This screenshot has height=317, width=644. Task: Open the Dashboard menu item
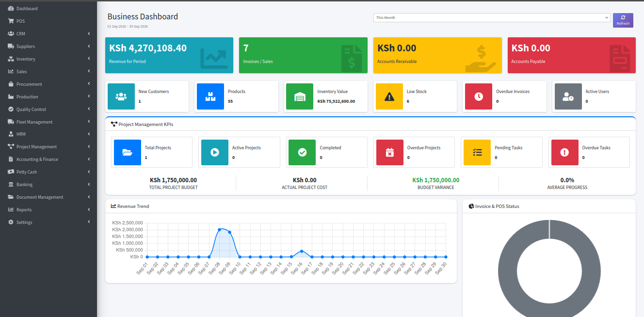coord(48,9)
